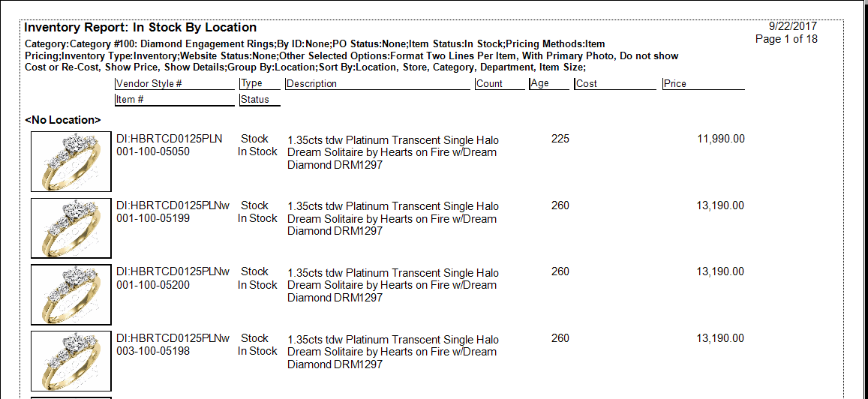Open the ring image beside item 001-100-05200
This screenshot has height=399, width=868.
point(71,294)
